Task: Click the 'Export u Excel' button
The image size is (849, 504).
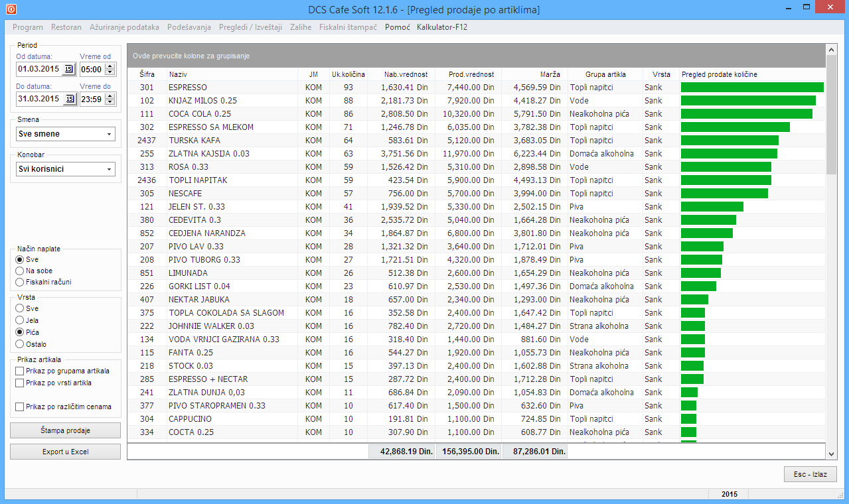Action: tap(65, 452)
